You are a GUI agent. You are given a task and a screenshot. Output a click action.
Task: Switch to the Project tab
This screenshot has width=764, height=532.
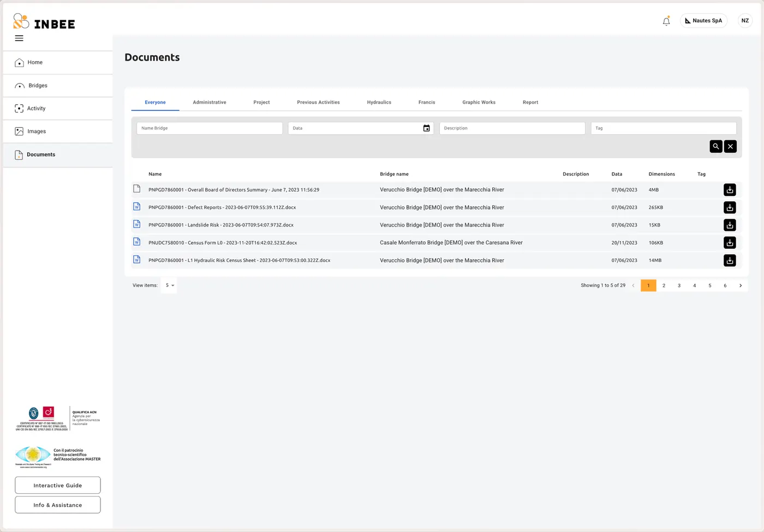click(x=261, y=103)
